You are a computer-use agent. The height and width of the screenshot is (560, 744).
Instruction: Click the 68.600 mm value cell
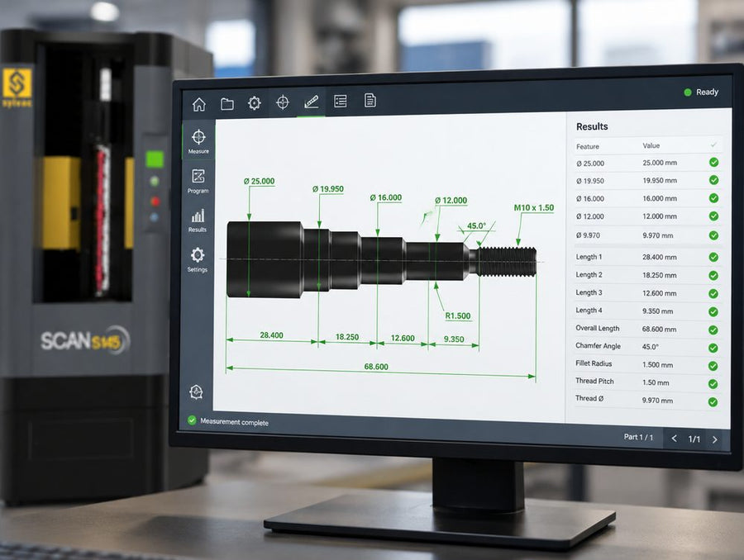(659, 329)
